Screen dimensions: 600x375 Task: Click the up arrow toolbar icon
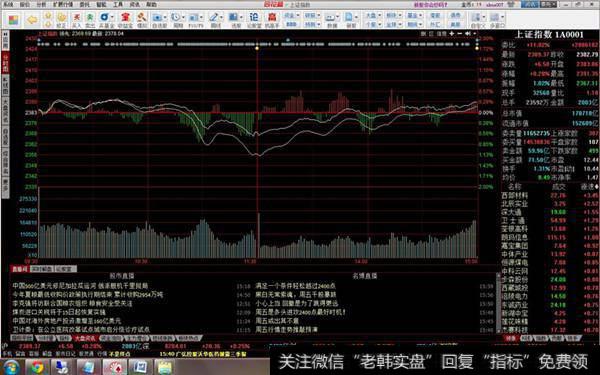click(x=48, y=16)
